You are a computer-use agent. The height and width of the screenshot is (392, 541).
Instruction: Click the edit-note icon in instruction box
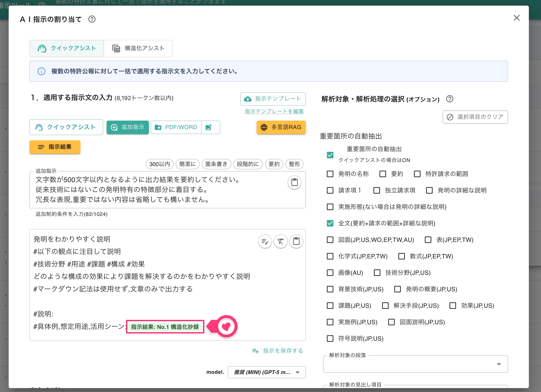pyautogui.click(x=265, y=241)
